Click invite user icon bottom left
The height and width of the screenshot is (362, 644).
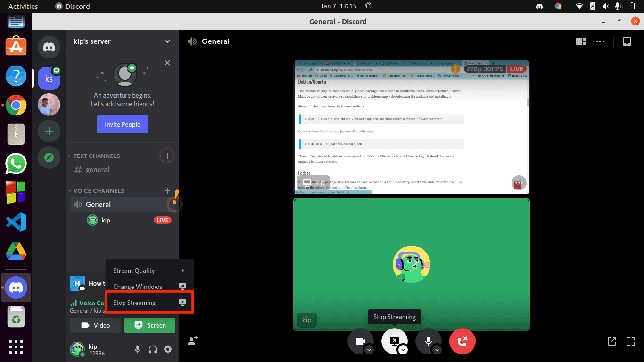[x=192, y=341]
